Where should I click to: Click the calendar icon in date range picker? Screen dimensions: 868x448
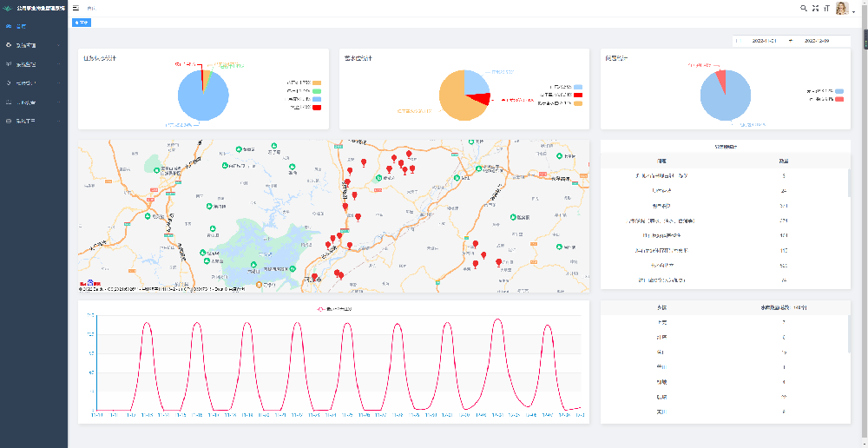(739, 41)
